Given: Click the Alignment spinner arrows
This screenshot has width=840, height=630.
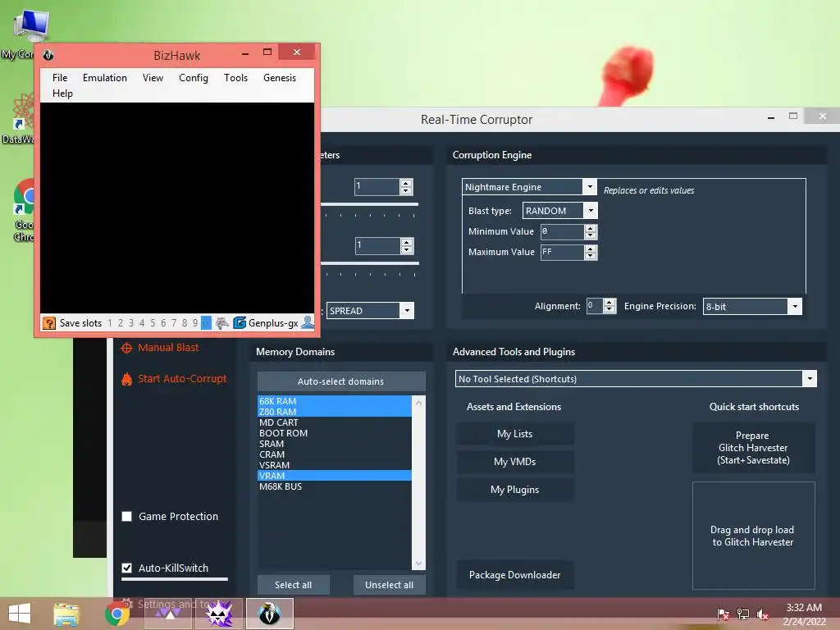Looking at the screenshot, I should coord(609,306).
